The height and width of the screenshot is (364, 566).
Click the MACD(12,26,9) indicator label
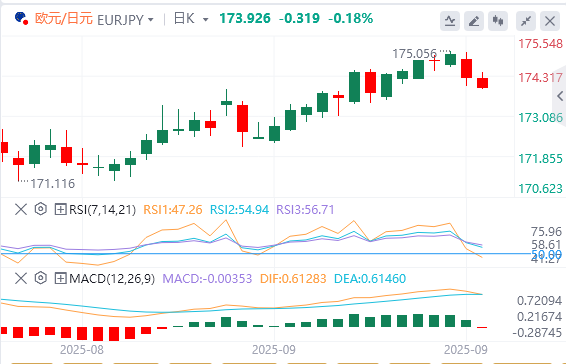[x=112, y=278]
